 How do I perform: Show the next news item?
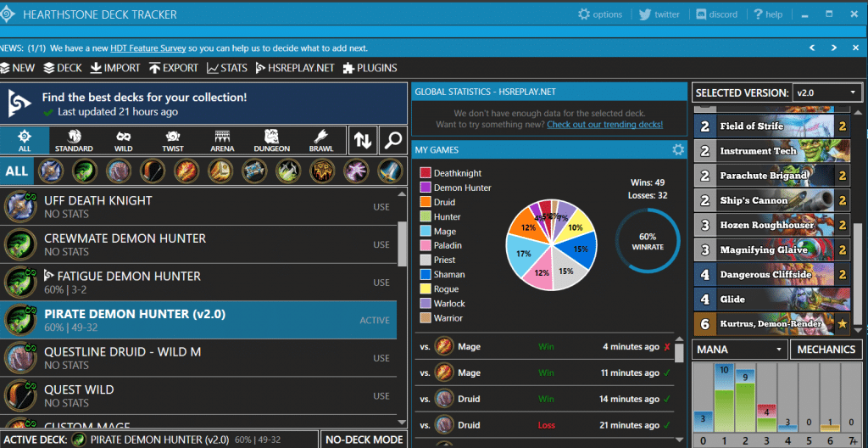tap(834, 48)
